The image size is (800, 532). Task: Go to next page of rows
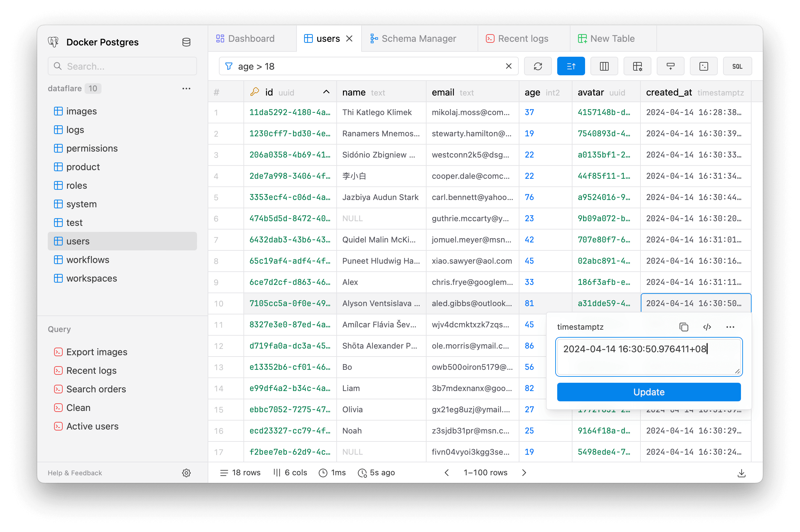[524, 473]
